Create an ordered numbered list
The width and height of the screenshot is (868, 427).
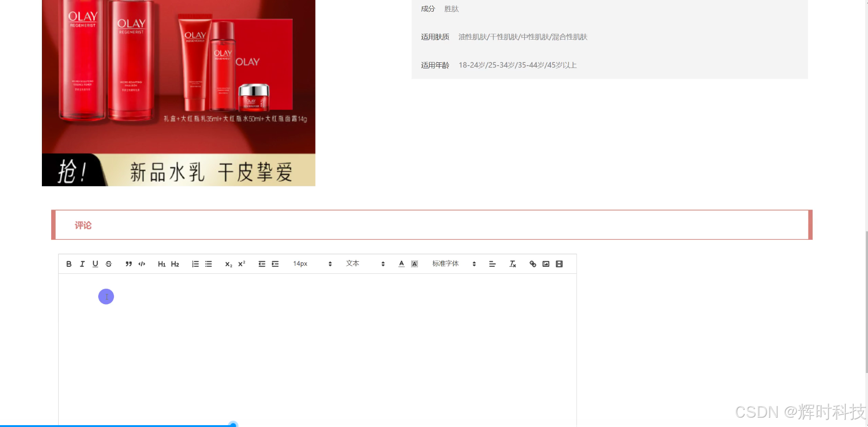(195, 264)
